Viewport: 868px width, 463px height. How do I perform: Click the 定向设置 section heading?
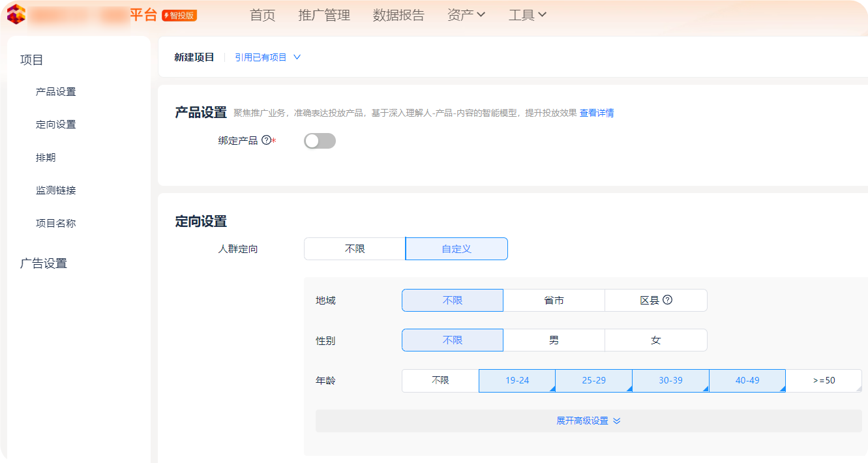tap(201, 221)
